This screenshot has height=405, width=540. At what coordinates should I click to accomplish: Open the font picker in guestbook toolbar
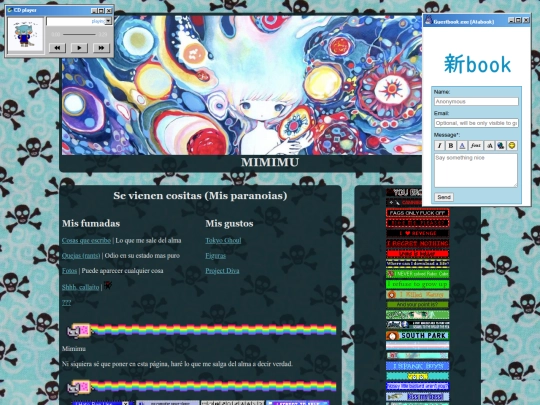476,146
